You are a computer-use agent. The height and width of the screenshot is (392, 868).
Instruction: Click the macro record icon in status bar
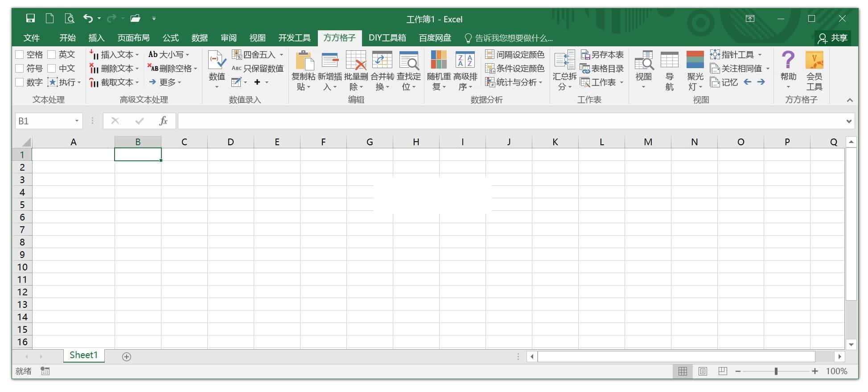(45, 371)
